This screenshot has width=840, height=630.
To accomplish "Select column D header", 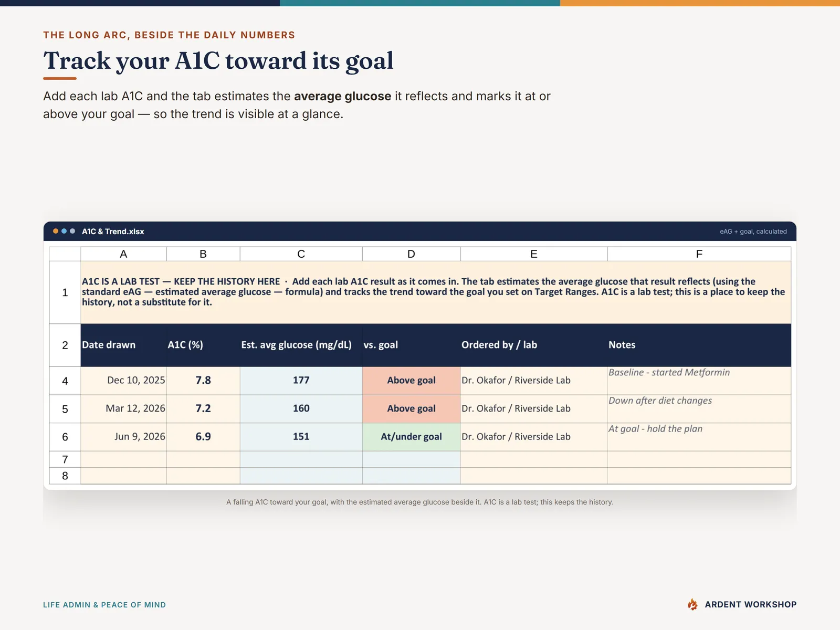I will coord(411,254).
